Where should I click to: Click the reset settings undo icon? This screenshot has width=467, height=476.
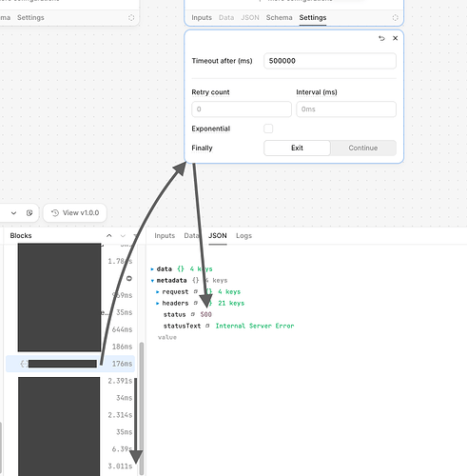[x=381, y=38]
